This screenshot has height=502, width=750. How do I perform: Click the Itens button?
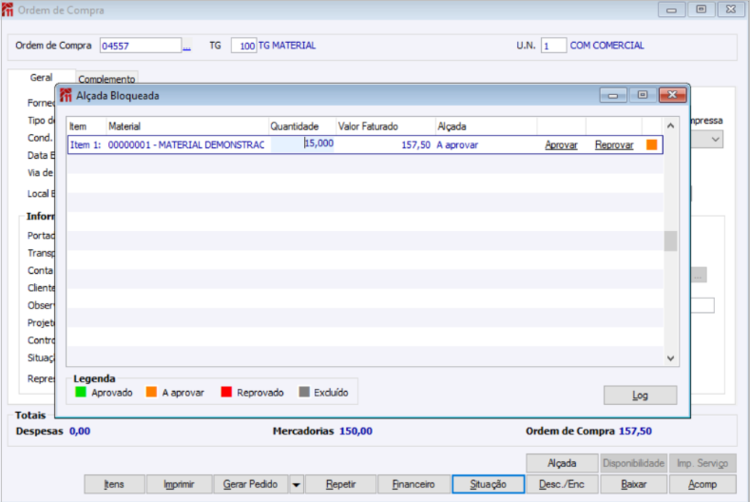coord(114,484)
